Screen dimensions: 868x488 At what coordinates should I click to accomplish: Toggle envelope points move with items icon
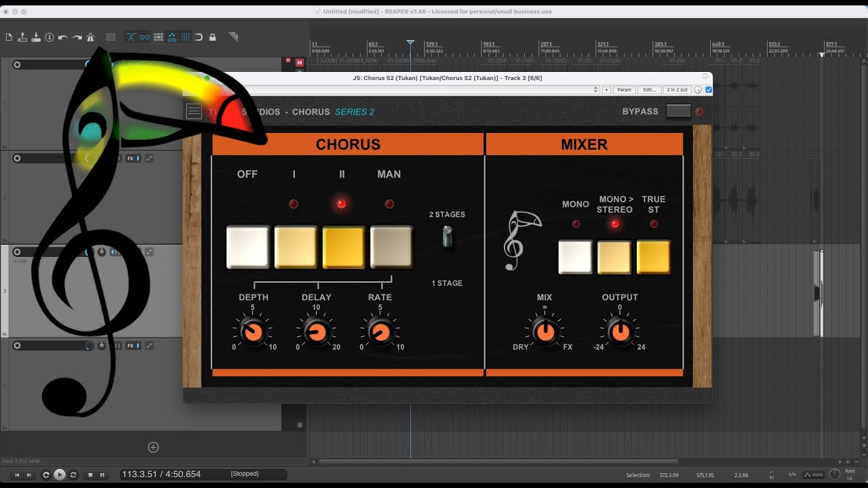coord(172,37)
